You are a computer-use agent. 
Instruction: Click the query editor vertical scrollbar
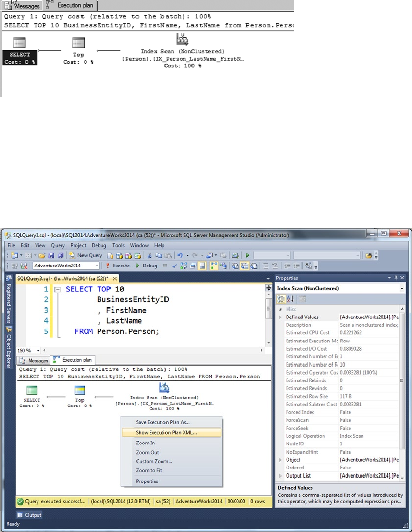tap(269, 309)
